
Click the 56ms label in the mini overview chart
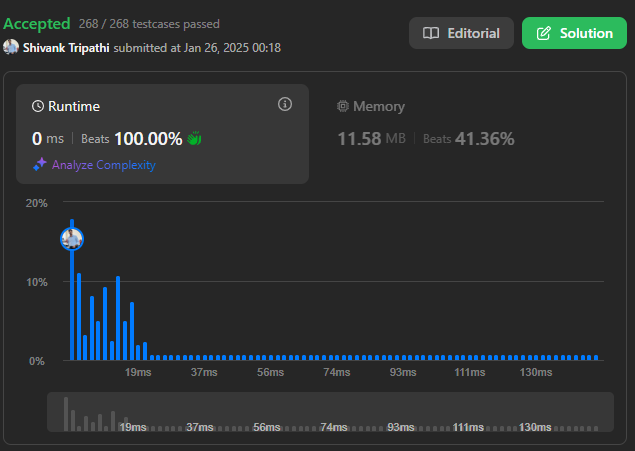point(266,427)
